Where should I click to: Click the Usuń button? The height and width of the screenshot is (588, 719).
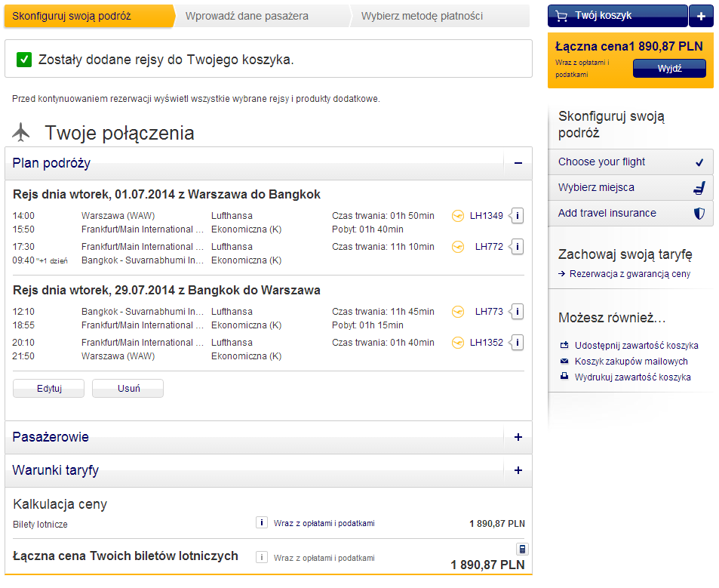[128, 389]
